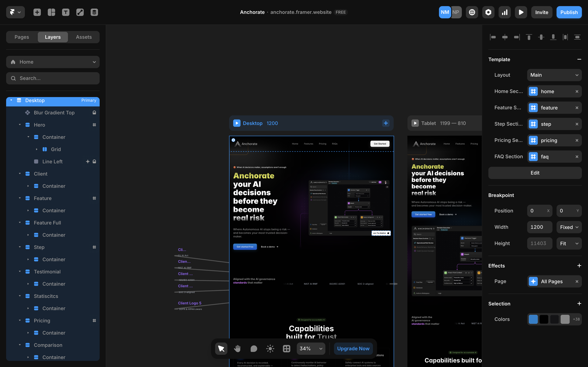
Task: Open the CMS database icon in top toolbar
Action: [x=94, y=12]
